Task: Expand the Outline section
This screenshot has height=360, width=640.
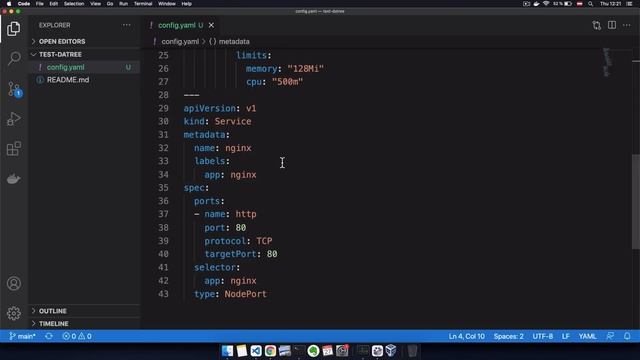Action: pyautogui.click(x=84, y=311)
